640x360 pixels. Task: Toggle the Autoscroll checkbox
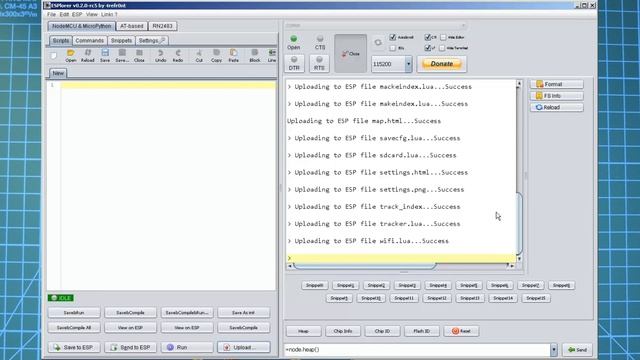pos(393,37)
